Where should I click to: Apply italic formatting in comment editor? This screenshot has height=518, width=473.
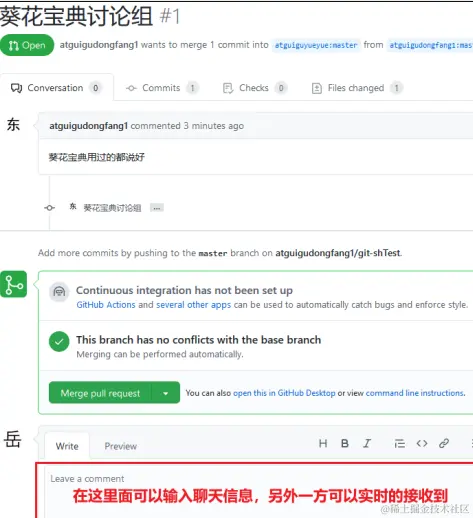(367, 443)
